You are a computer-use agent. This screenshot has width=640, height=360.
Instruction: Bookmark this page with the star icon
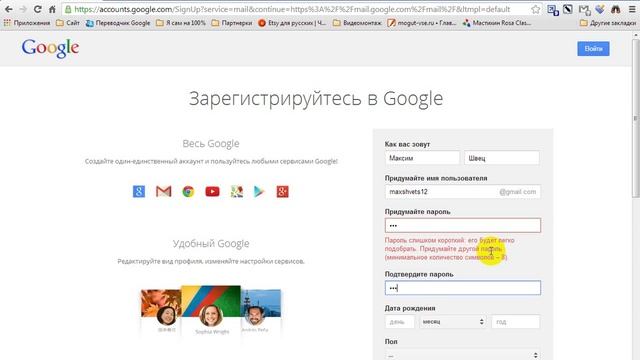[x=536, y=9]
